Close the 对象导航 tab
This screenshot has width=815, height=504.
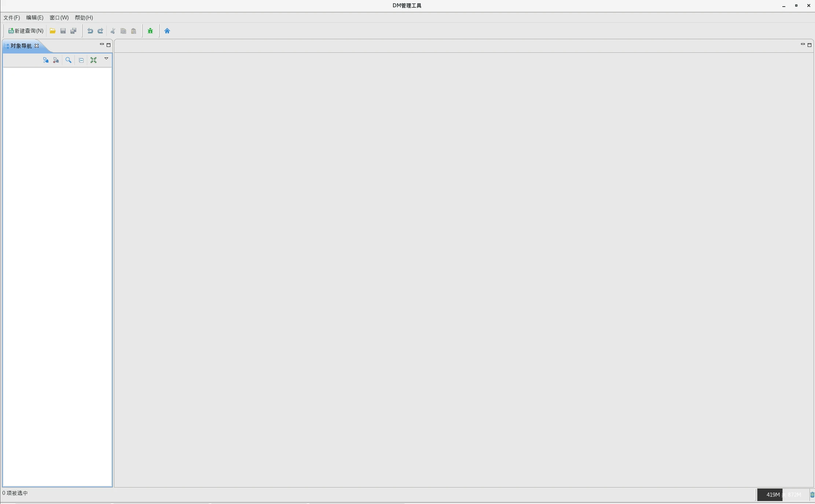(x=37, y=46)
